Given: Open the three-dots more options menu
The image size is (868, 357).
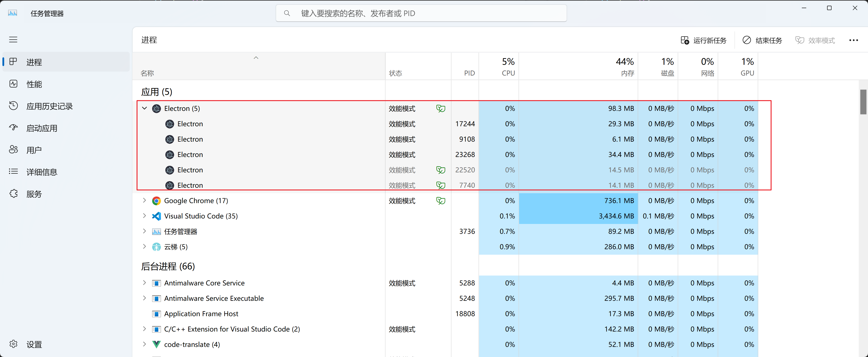Looking at the screenshot, I should pyautogui.click(x=853, y=40).
